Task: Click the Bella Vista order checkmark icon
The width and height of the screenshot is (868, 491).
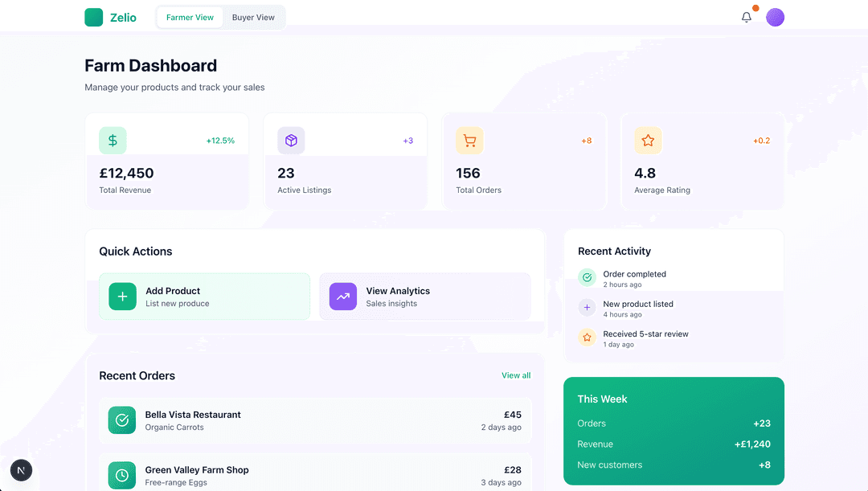Action: [122, 420]
